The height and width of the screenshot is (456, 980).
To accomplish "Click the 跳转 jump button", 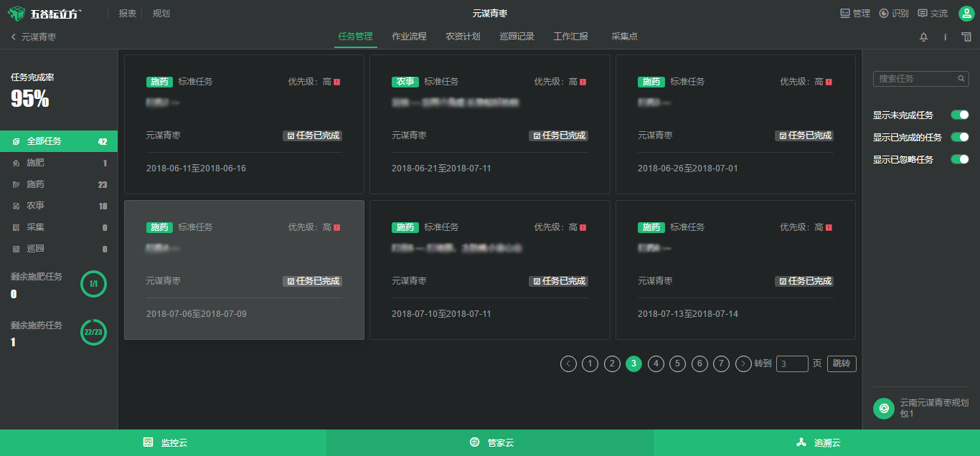I will [x=842, y=364].
